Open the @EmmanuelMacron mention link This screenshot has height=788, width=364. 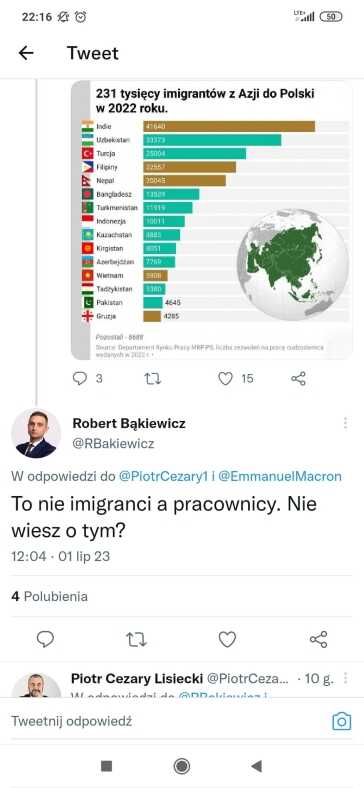[x=280, y=476]
